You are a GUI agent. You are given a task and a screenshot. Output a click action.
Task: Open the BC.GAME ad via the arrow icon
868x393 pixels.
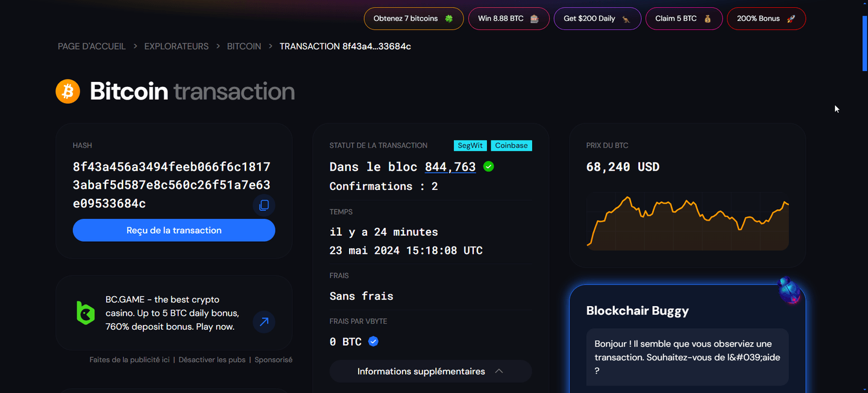point(263,322)
